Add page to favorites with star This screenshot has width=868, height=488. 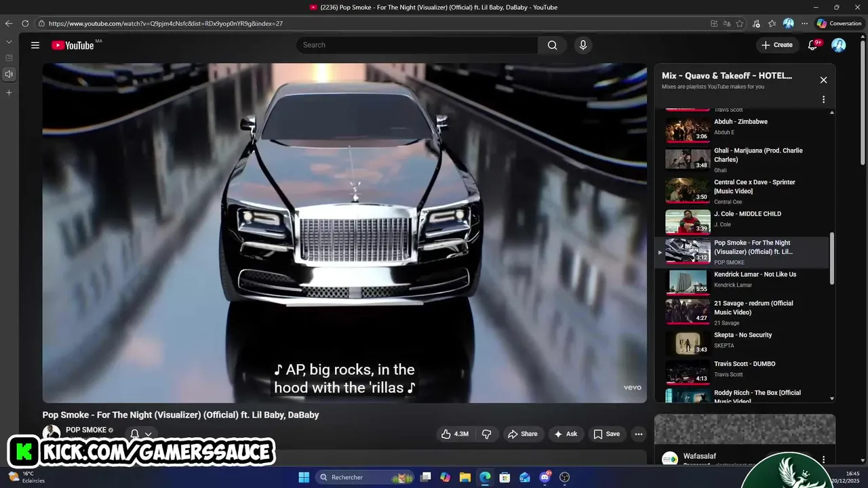[739, 23]
